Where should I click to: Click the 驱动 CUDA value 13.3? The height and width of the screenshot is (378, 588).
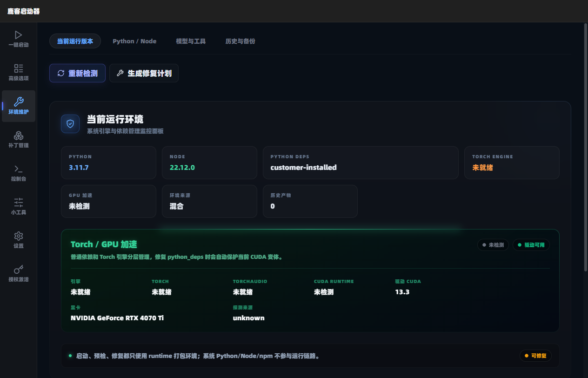tap(402, 292)
